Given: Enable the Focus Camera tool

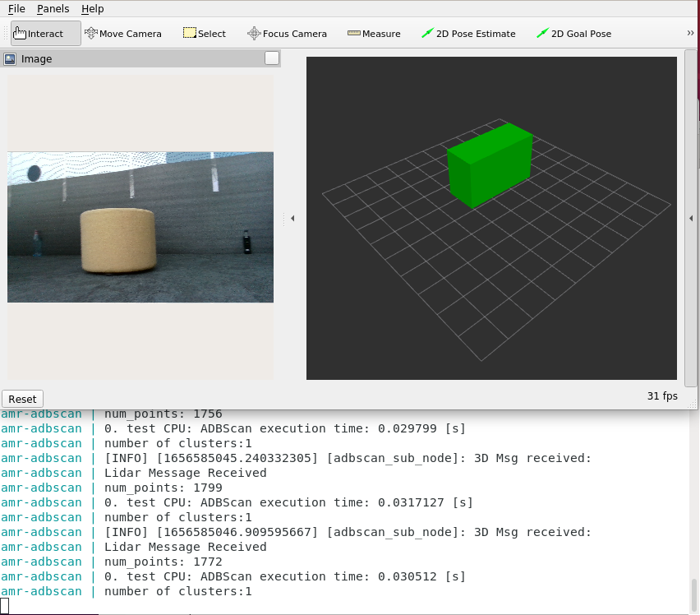Looking at the screenshot, I should (287, 34).
